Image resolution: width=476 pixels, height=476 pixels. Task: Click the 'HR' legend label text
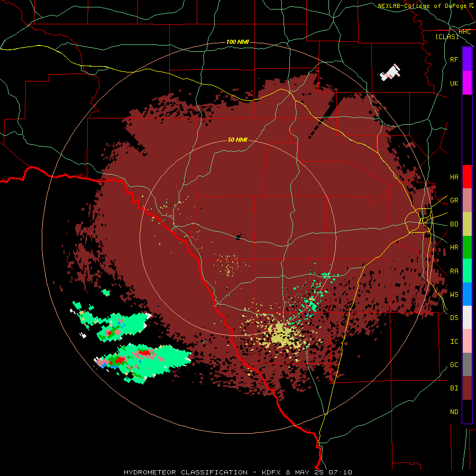coord(454,248)
